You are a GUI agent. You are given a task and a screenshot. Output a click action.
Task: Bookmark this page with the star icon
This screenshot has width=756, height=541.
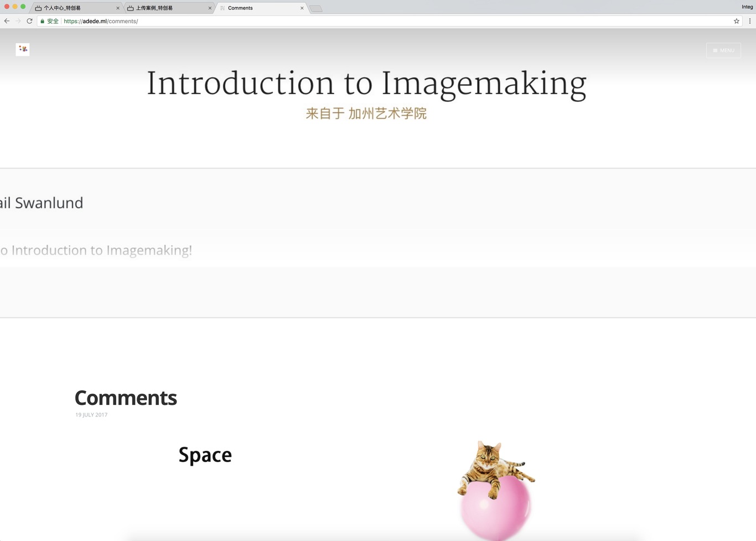coord(737,21)
